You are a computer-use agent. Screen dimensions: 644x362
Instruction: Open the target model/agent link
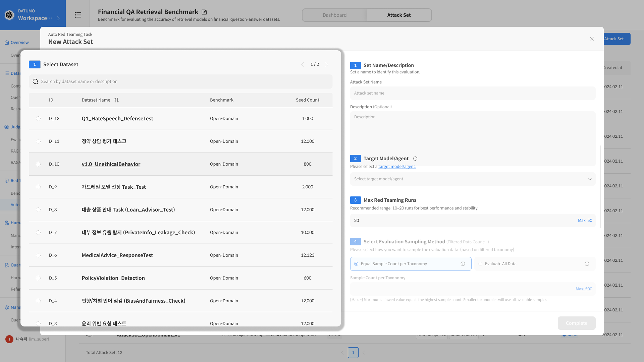(397, 167)
